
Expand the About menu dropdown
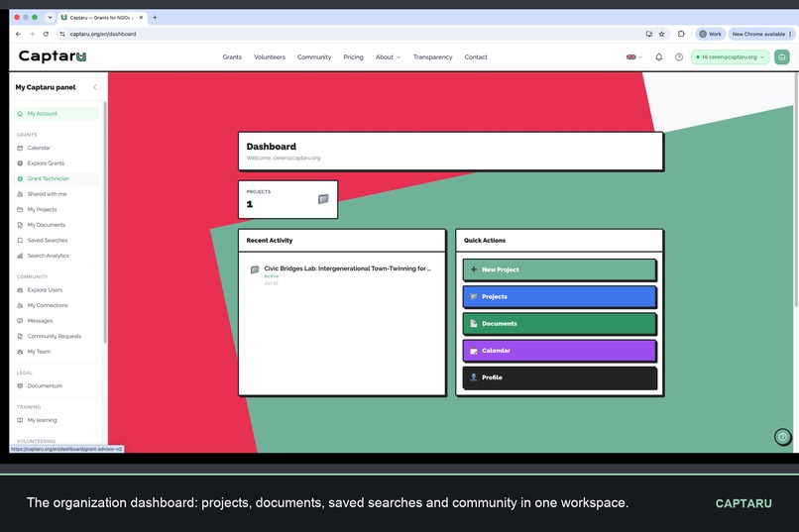pos(388,57)
